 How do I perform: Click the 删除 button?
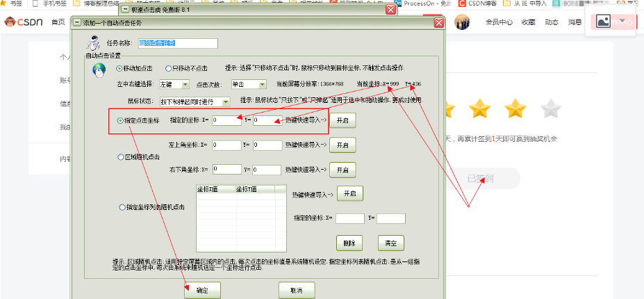click(349, 243)
